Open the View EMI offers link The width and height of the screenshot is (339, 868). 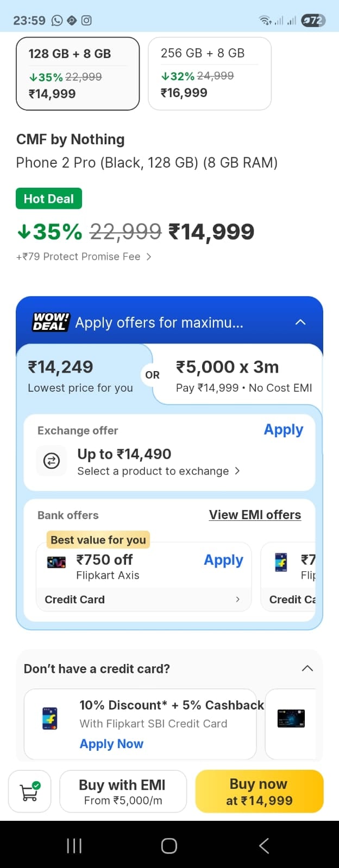pyautogui.click(x=255, y=515)
